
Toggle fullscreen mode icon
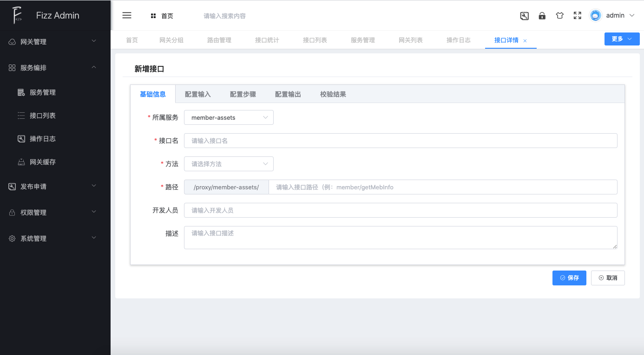(x=577, y=16)
